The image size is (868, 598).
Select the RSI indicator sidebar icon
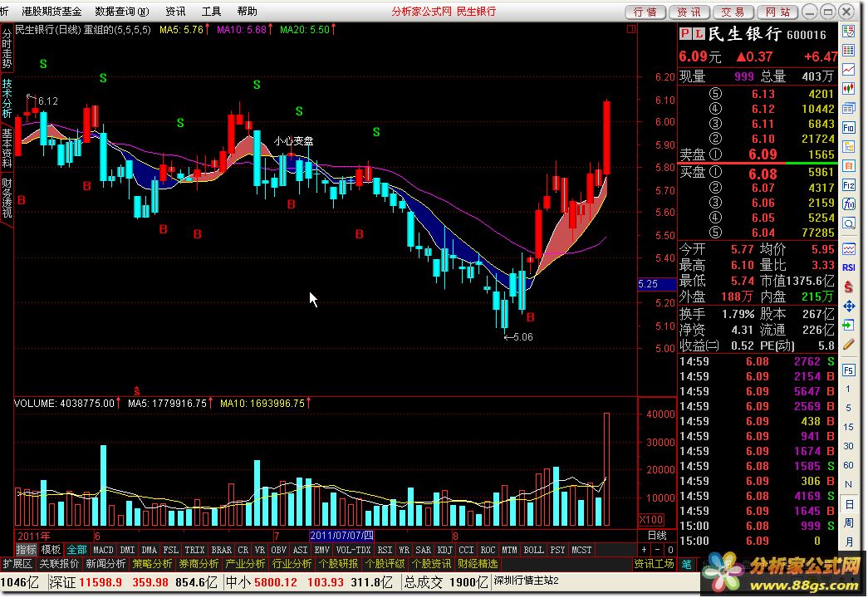click(x=849, y=267)
